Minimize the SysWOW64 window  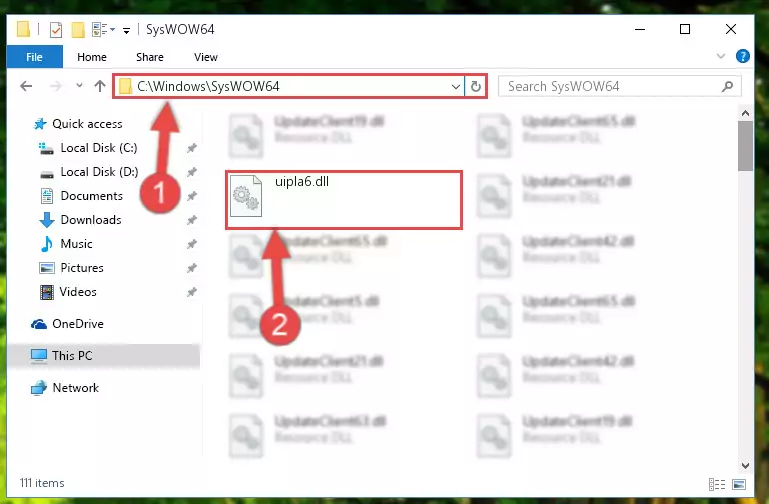(x=640, y=29)
